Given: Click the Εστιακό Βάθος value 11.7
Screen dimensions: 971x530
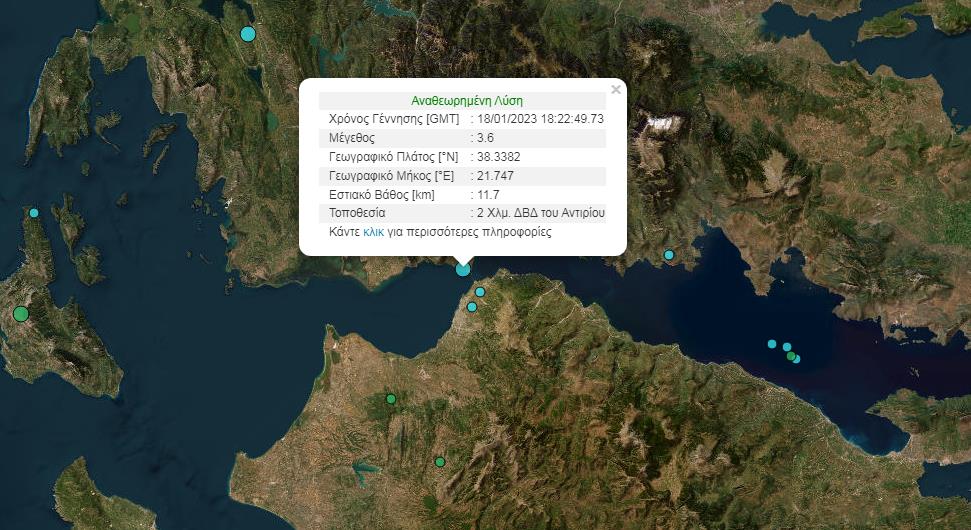Looking at the screenshot, I should 488,194.
